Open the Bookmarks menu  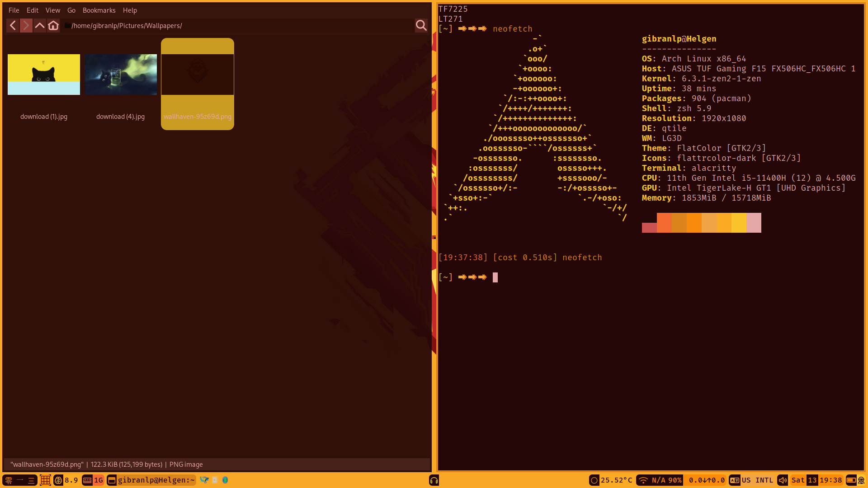click(x=99, y=10)
